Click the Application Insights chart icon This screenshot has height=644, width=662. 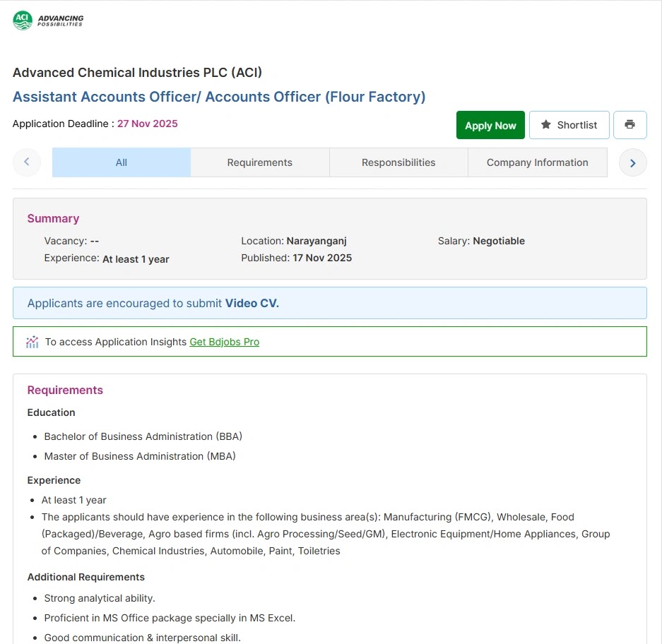(32, 342)
